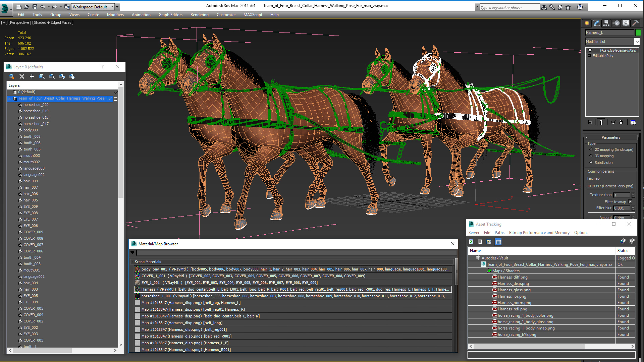Switch to the Create command panel tab

(587, 23)
